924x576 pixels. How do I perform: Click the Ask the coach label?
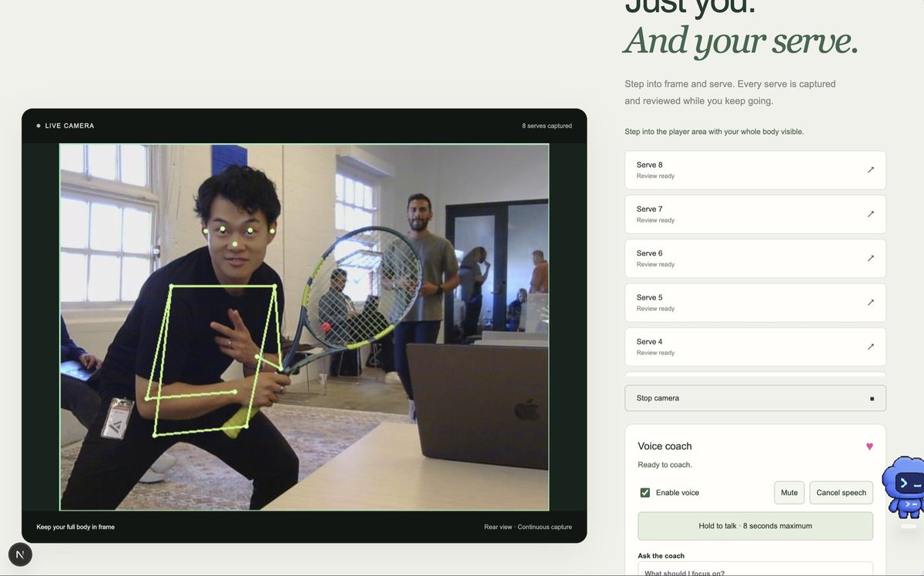[x=661, y=556]
